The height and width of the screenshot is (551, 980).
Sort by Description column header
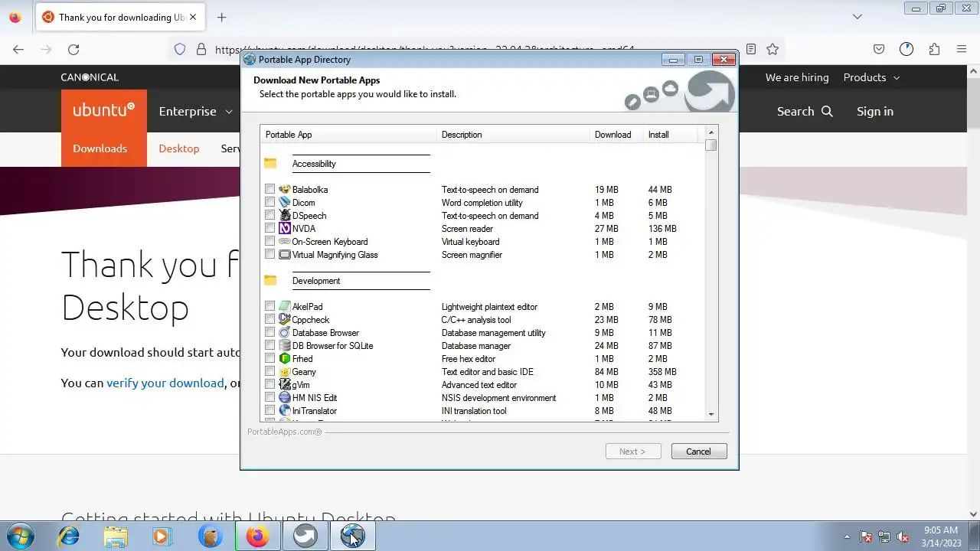click(513, 135)
